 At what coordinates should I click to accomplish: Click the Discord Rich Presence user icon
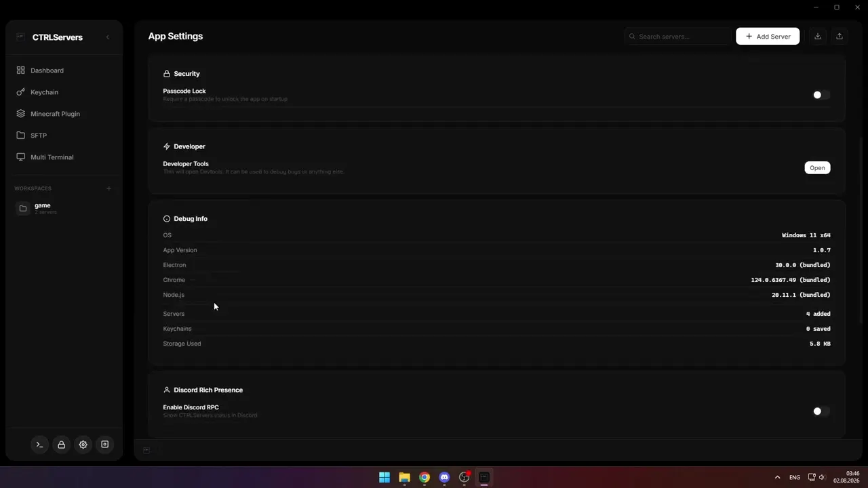pyautogui.click(x=167, y=390)
